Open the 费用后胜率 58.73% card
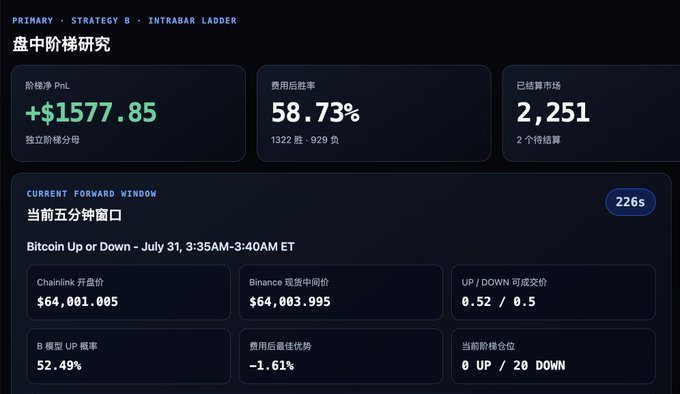 click(x=374, y=114)
